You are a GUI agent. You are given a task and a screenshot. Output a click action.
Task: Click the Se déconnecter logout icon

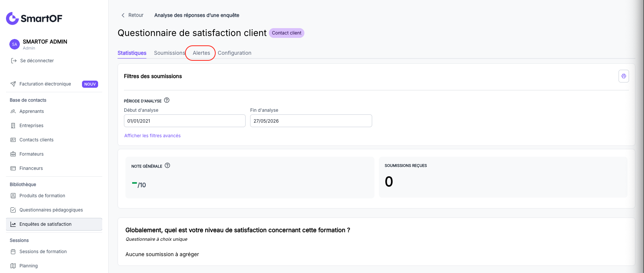(14, 61)
